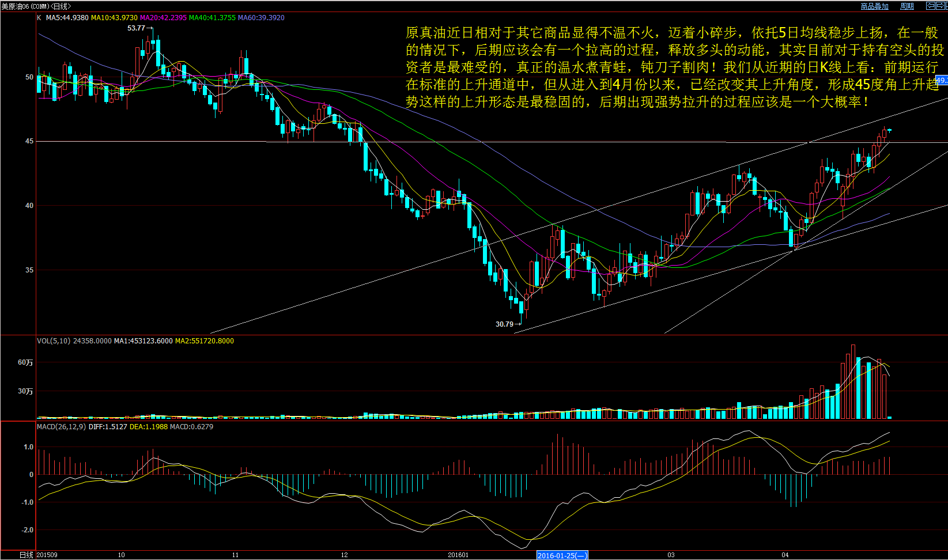948x560 pixels.
Task: Select the MA10 indicator label
Action: pyautogui.click(x=114, y=18)
